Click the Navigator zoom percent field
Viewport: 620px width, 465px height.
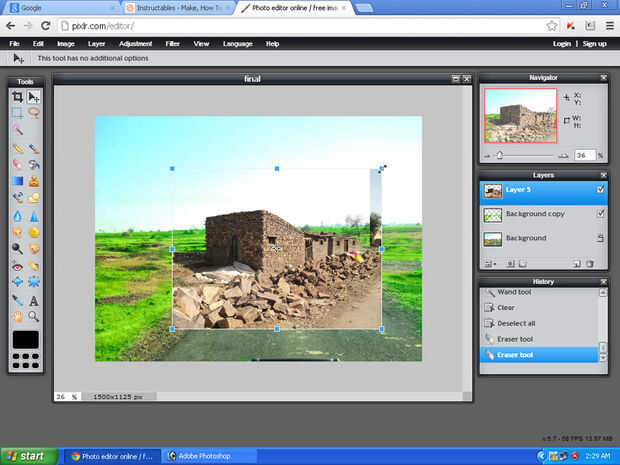(584, 155)
